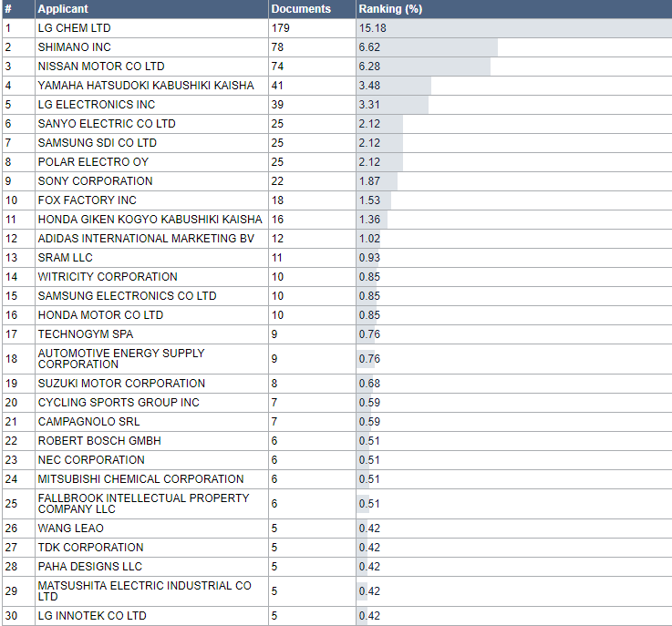Select CYCLING SPORTS GROUP INC
The image size is (672, 626).
(x=119, y=403)
